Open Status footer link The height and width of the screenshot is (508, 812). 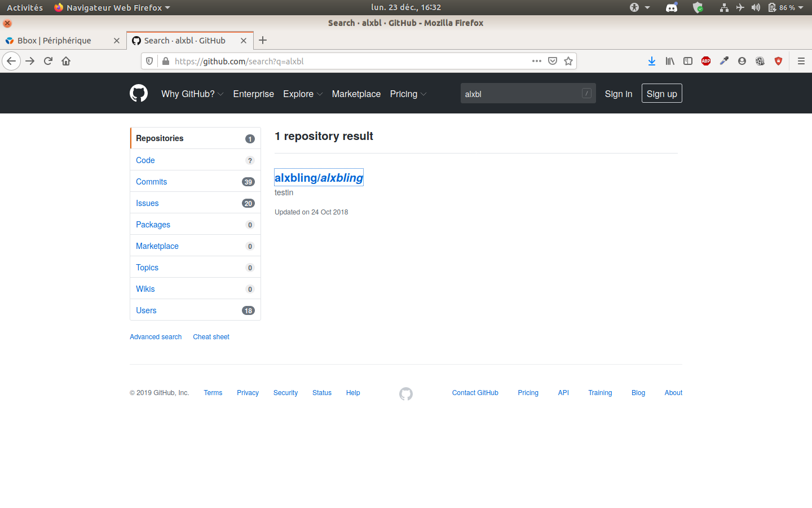point(322,393)
